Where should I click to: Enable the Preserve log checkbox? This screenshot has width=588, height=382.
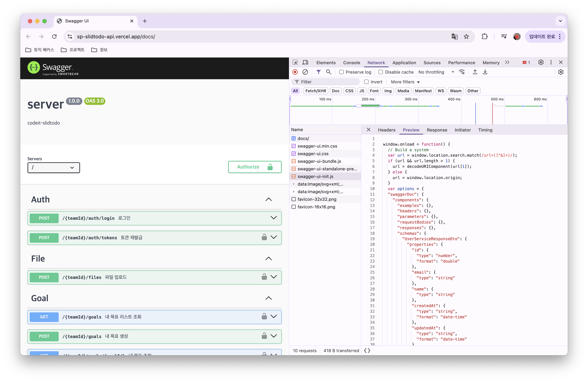[341, 72]
